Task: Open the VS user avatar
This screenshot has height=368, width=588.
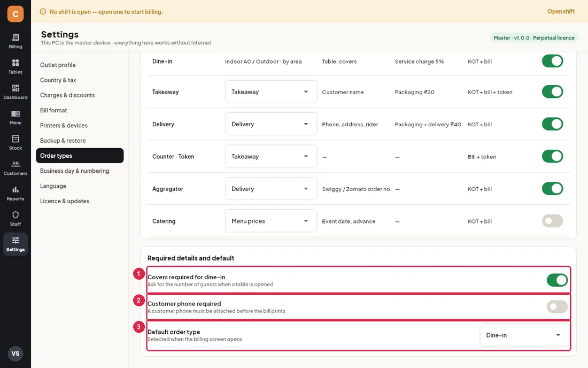Action: (16, 354)
